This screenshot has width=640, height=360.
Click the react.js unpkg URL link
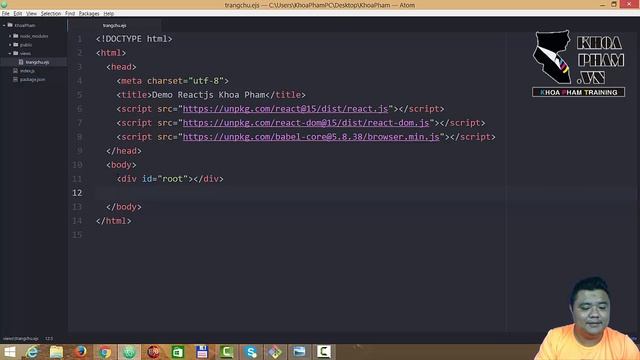point(285,109)
